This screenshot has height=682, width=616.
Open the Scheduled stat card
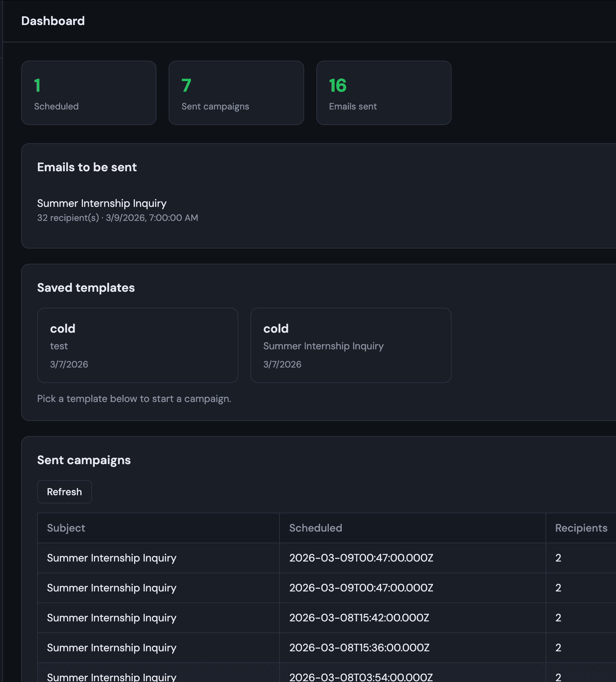89,93
